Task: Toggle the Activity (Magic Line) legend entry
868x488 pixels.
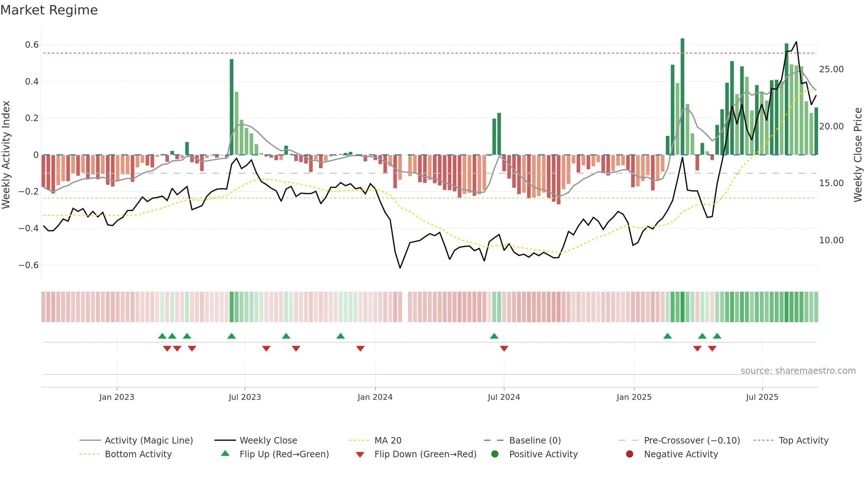Action: [136, 440]
